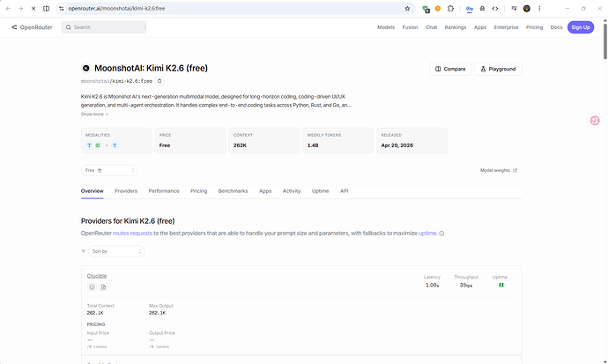
Task: Open the Sort by dropdown
Action: [116, 251]
